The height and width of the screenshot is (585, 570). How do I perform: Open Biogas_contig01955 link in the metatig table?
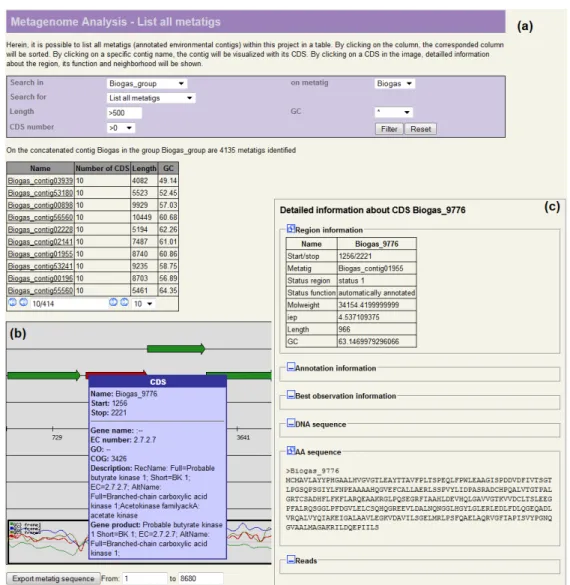(40, 254)
